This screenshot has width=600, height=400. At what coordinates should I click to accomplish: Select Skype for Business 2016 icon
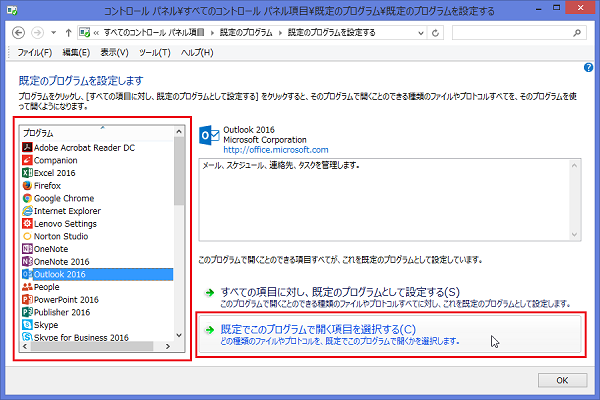tap(27, 337)
